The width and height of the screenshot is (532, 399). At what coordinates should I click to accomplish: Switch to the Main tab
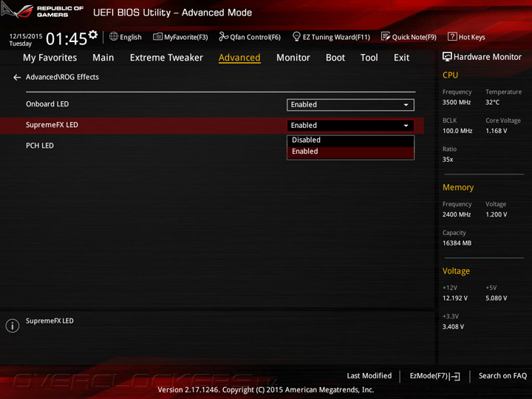(x=103, y=58)
